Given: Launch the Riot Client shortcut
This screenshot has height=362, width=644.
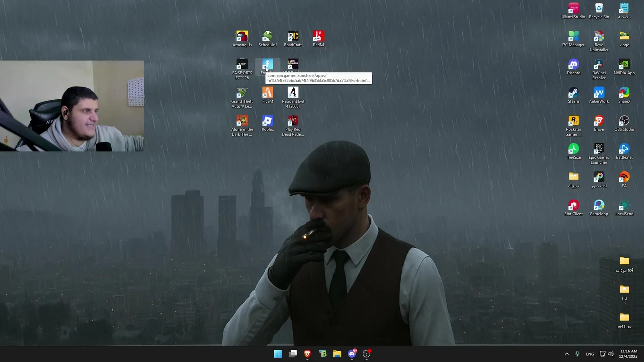Looking at the screenshot, I should (573, 208).
